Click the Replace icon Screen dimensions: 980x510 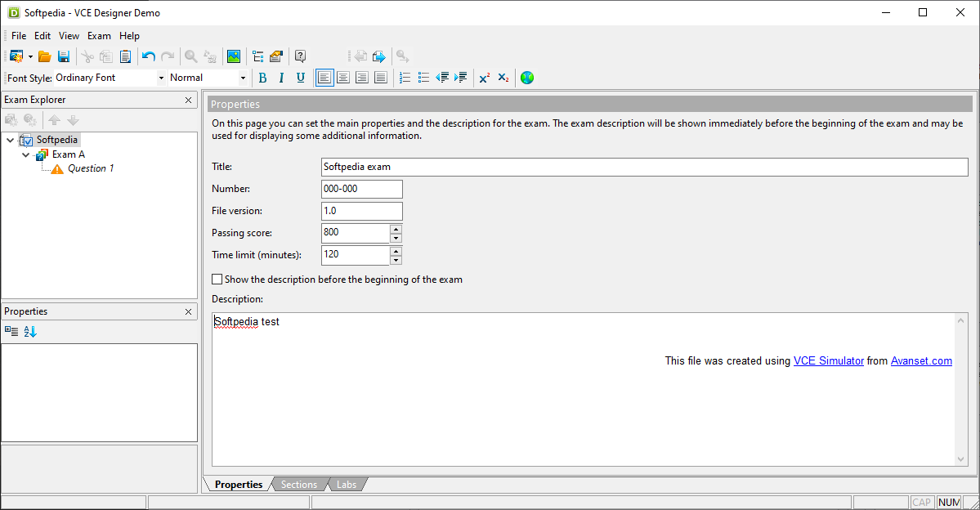[210, 57]
